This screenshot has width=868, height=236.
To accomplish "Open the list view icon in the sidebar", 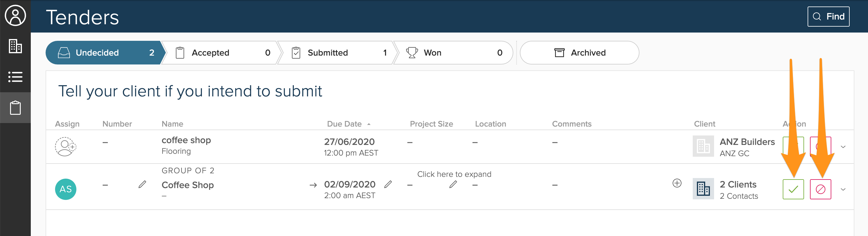I will point(15,77).
